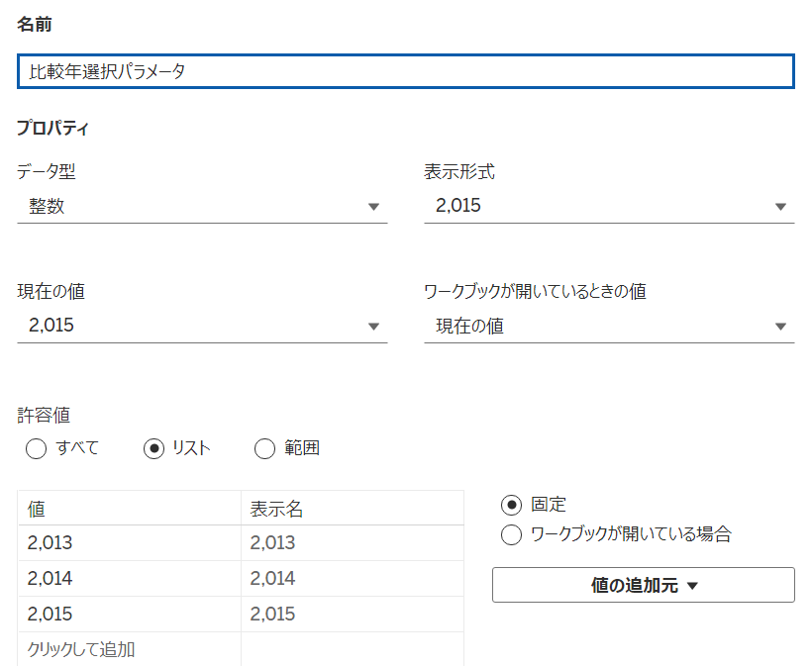Open the 表示形式 dropdown
This screenshot has width=812, height=666.
(609, 207)
